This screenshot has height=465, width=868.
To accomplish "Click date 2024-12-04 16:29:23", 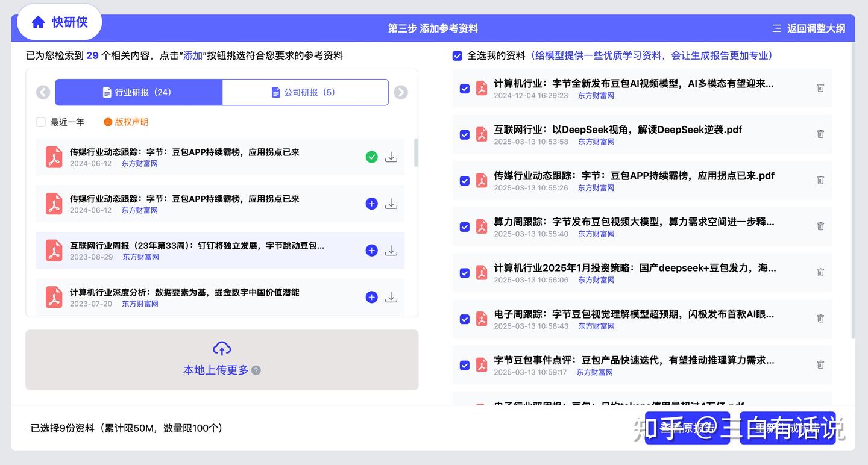I will [x=531, y=96].
